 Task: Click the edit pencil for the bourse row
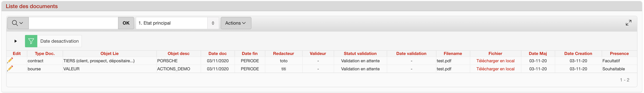coord(10,68)
